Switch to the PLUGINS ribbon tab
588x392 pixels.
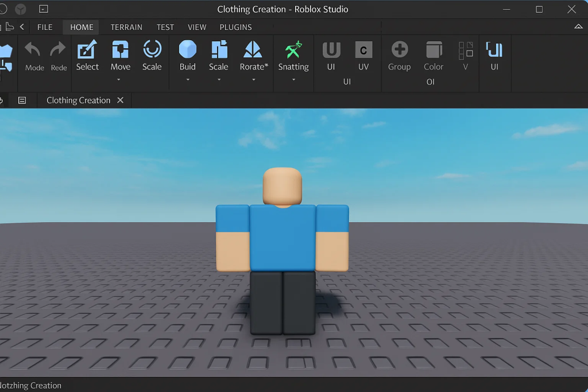pos(235,27)
